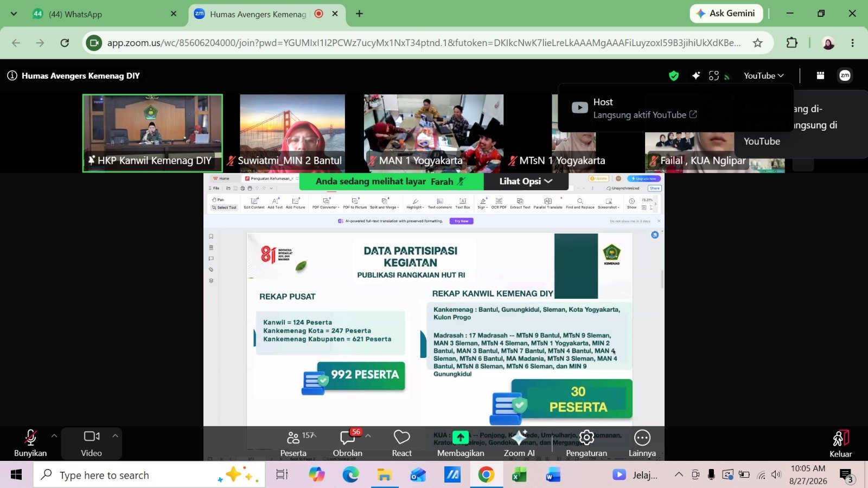The width and height of the screenshot is (868, 488).
Task: Open the Langsung aktif YouTube link
Action: pyautogui.click(x=645, y=115)
